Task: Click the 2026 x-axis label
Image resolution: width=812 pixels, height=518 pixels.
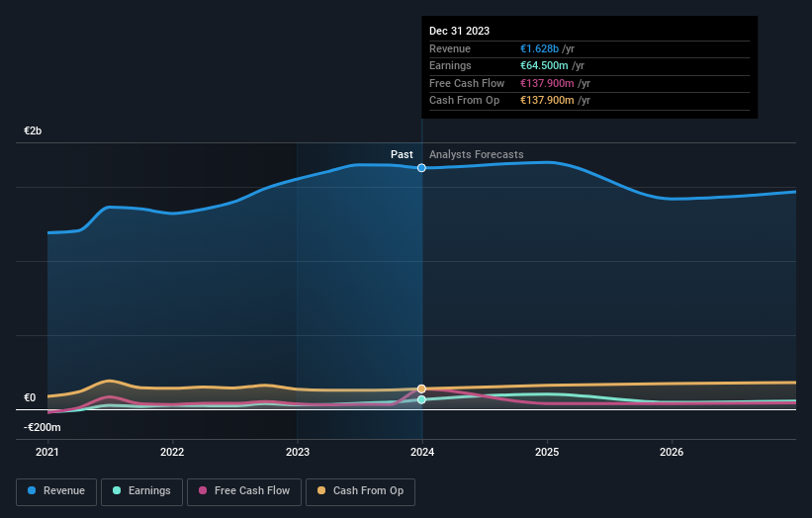Action: (672, 453)
